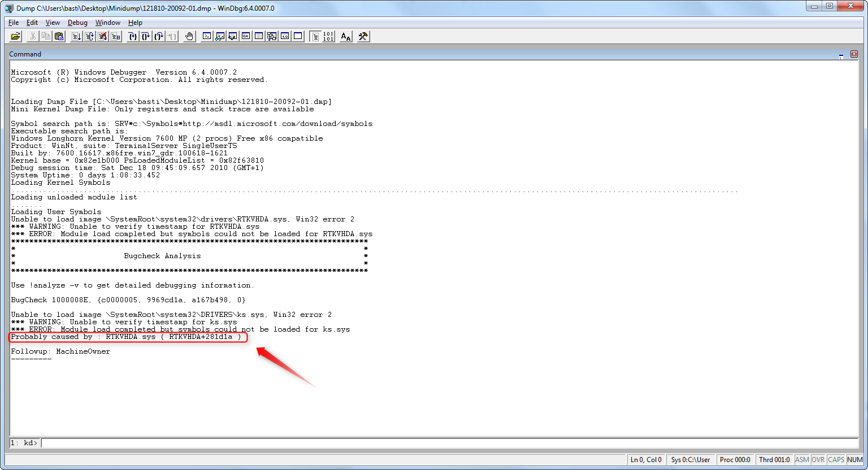Select the Step Over icon
This screenshot has width=868, height=470.
pos(145,36)
